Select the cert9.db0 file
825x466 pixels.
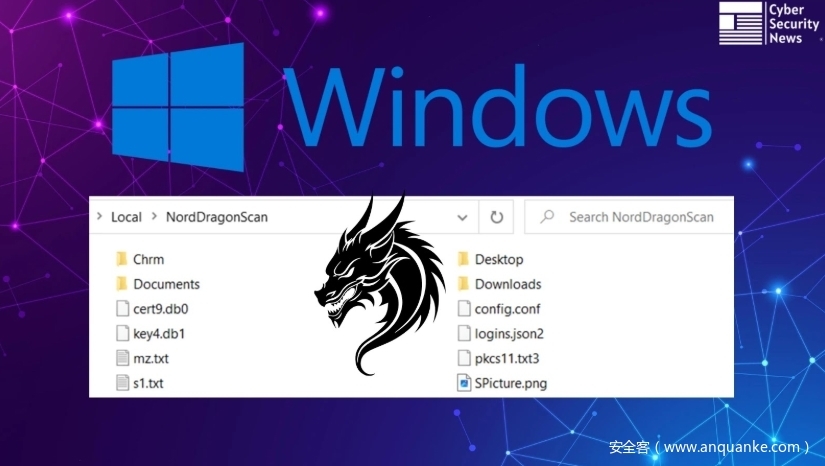pos(159,309)
